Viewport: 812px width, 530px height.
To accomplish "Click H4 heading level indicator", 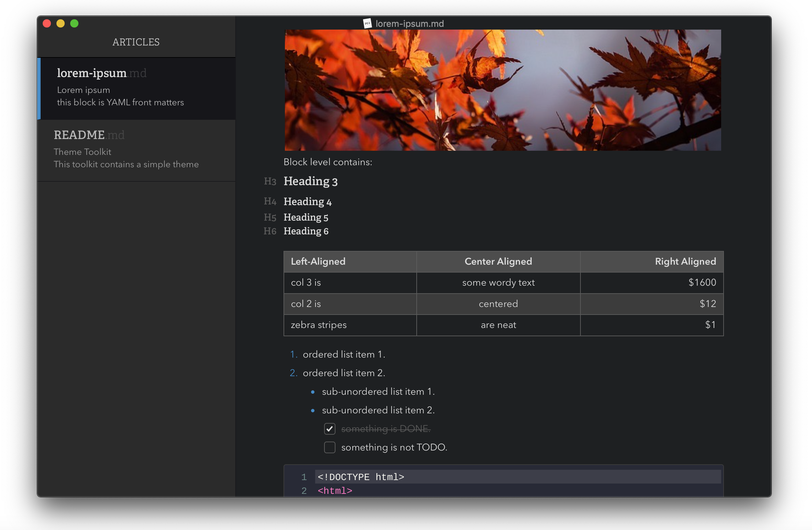I will tap(270, 201).
